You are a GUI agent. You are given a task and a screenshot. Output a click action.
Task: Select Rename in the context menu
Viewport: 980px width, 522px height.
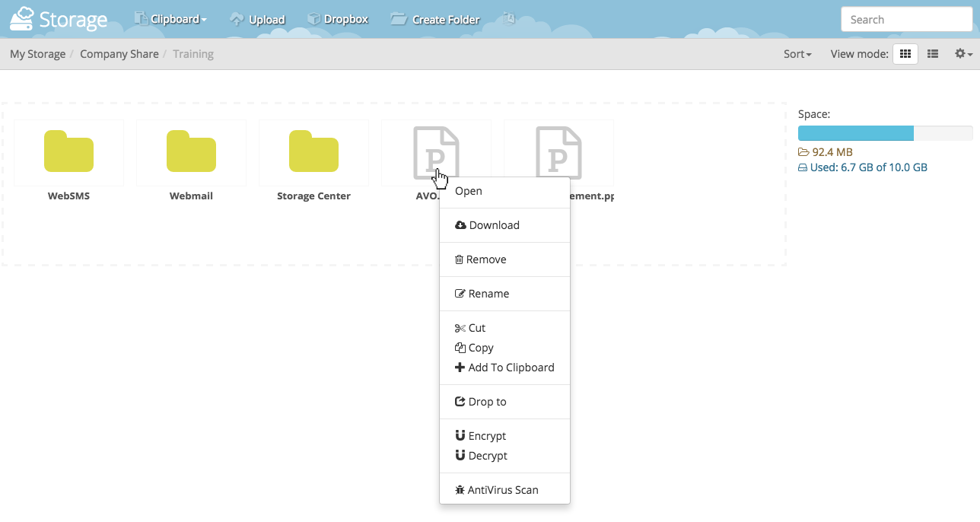tap(488, 294)
